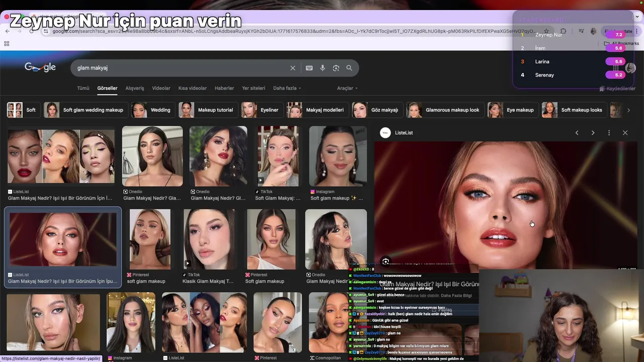Click the Google logo
Screen dimensions: 644x362
click(x=40, y=67)
